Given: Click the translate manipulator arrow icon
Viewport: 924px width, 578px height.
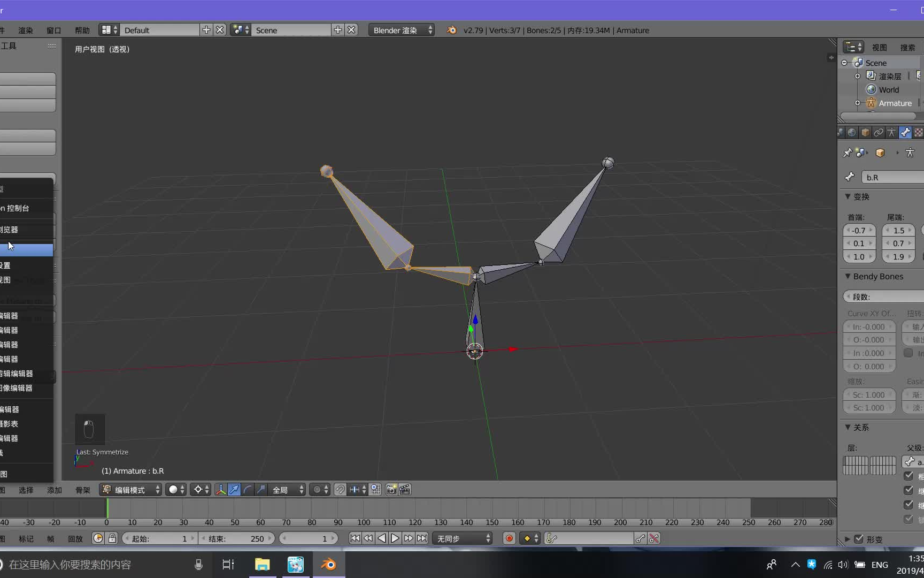Looking at the screenshot, I should click(x=234, y=490).
